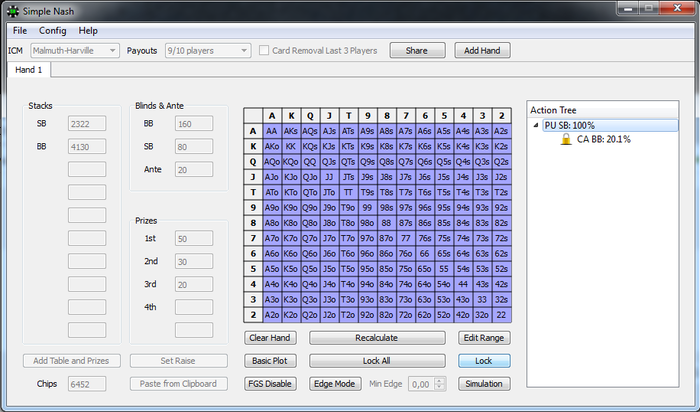Click the A2o hand cell
Viewport: 700px width, 412px height.
[272, 315]
